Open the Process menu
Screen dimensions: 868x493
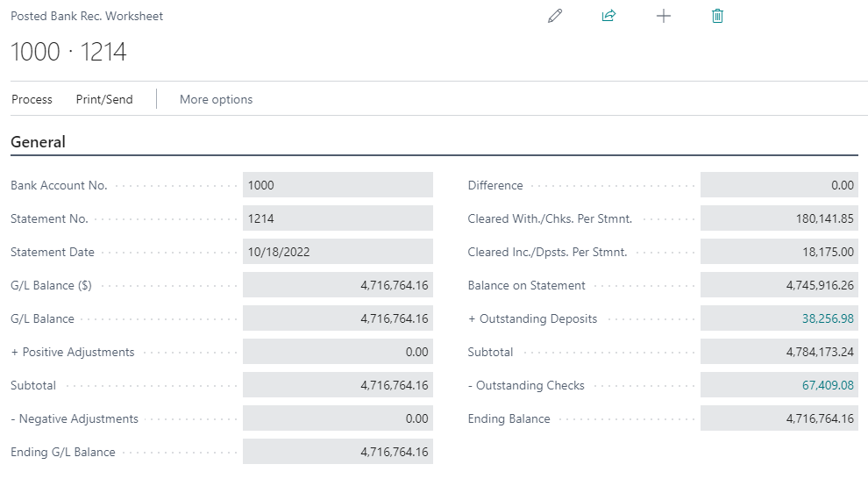(32, 99)
